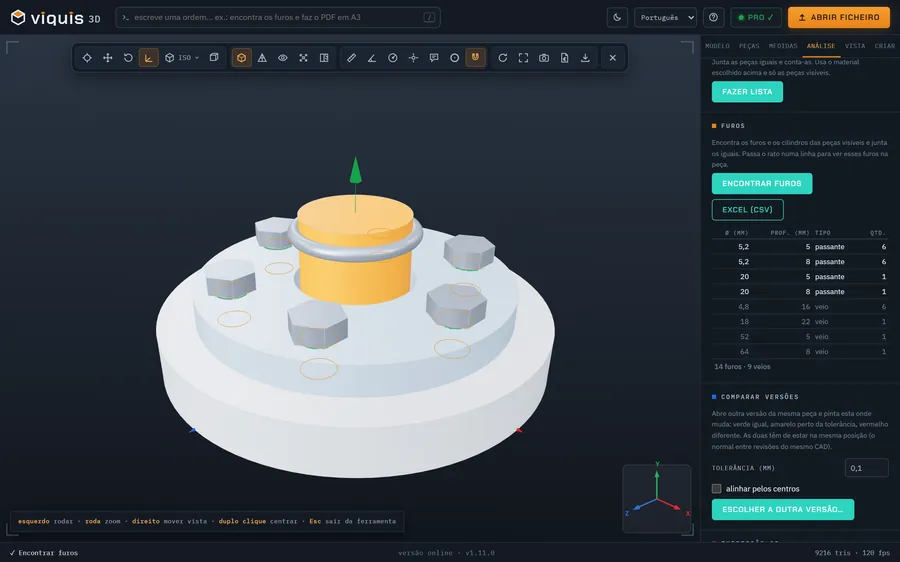
Task: Check the alinhar pelos centros checkbox
Action: coord(716,489)
